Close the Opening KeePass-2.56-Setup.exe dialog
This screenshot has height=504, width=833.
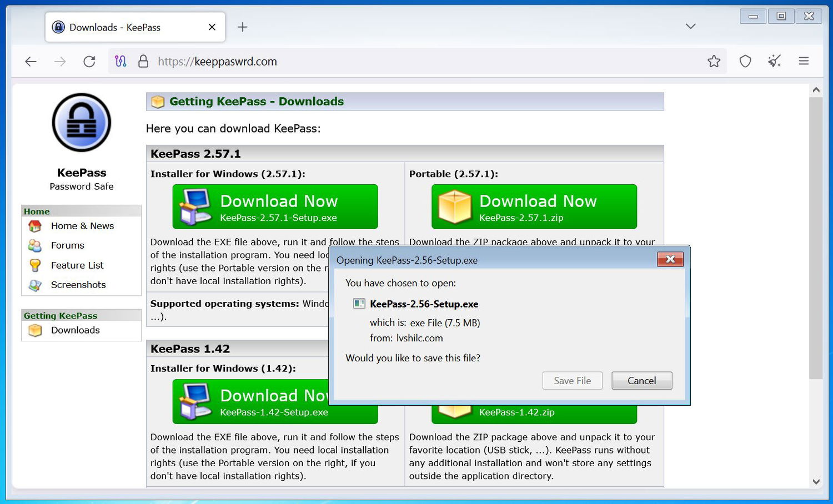tap(670, 259)
